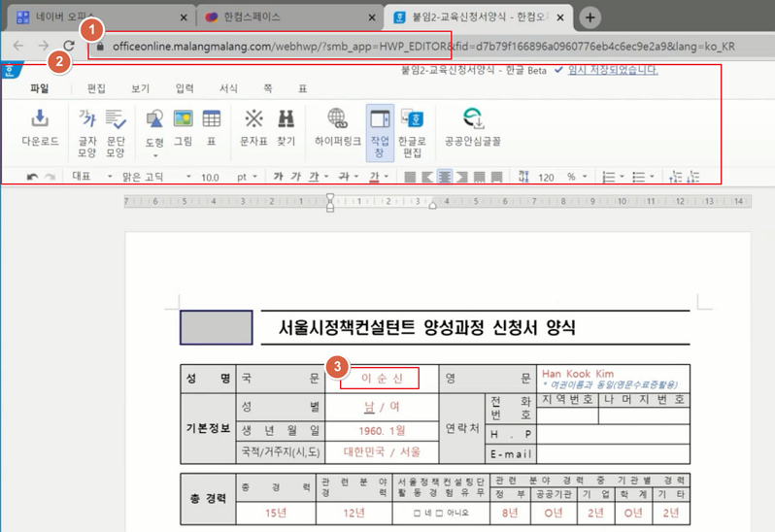This screenshot has width=775, height=532.
Task: Reload the browser page
Action: 69,46
